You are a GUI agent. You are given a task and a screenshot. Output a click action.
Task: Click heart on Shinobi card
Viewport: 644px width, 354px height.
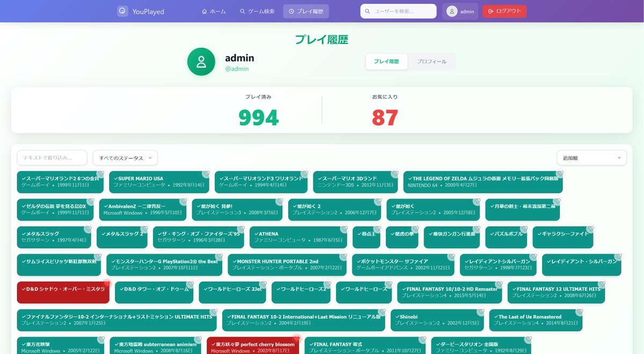[x=480, y=312]
